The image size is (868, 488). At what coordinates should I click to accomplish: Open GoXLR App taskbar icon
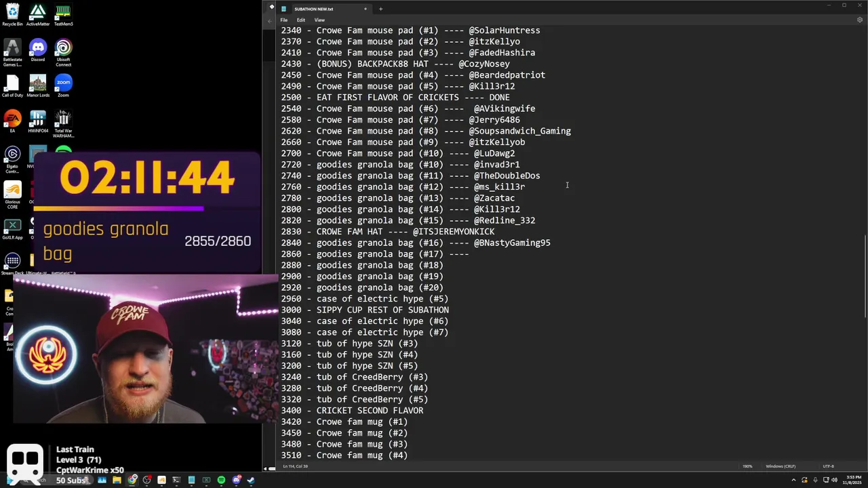(206, 480)
